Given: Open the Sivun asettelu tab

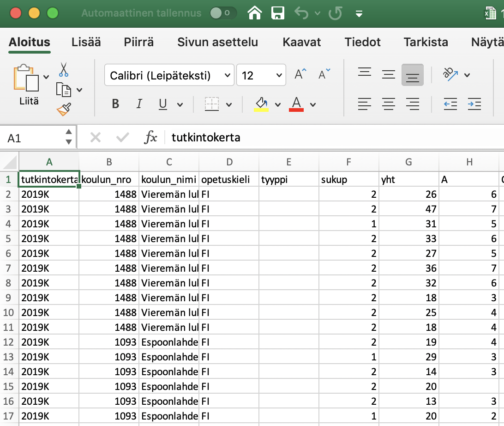Looking at the screenshot, I should tap(217, 43).
